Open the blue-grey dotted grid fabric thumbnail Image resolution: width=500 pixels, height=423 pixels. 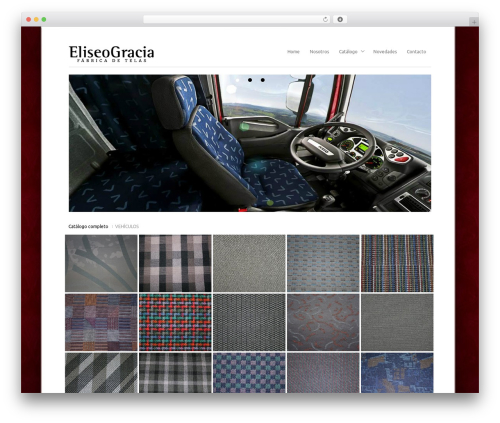323,263
